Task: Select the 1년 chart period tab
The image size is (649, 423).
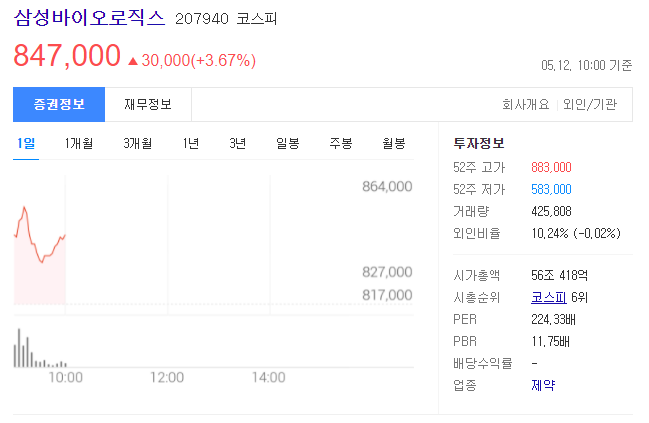Action: coord(191,144)
